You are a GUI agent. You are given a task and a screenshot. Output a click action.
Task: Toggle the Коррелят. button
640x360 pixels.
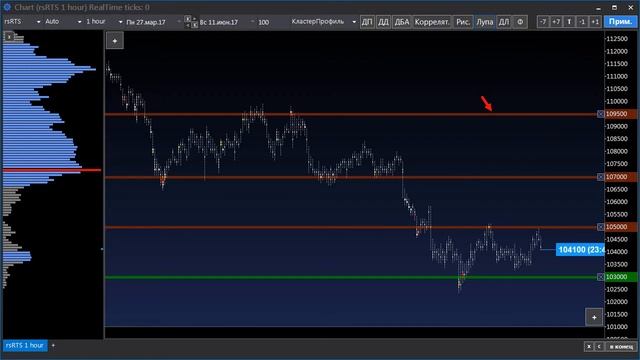click(x=432, y=22)
